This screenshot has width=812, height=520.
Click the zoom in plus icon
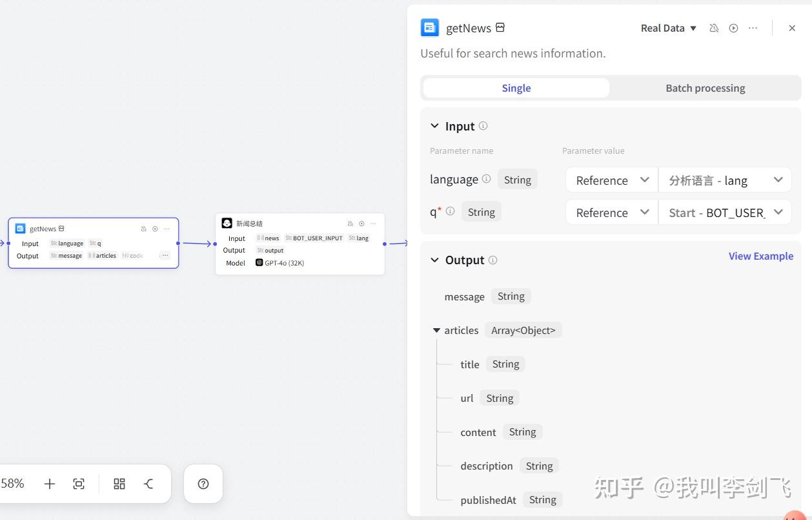pos(50,484)
